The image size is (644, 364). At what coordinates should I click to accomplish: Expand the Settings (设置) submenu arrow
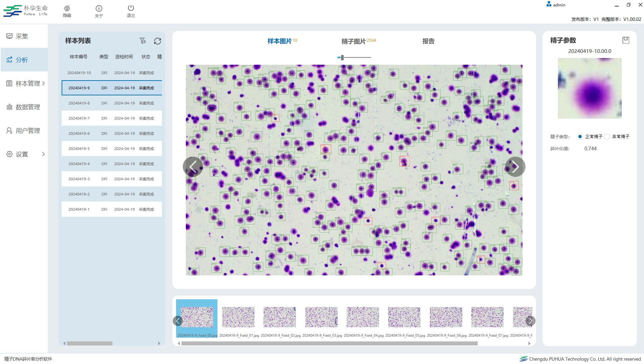click(x=43, y=154)
